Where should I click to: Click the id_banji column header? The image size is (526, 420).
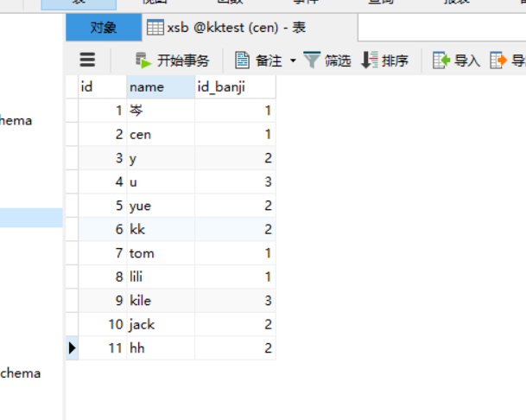(235, 87)
